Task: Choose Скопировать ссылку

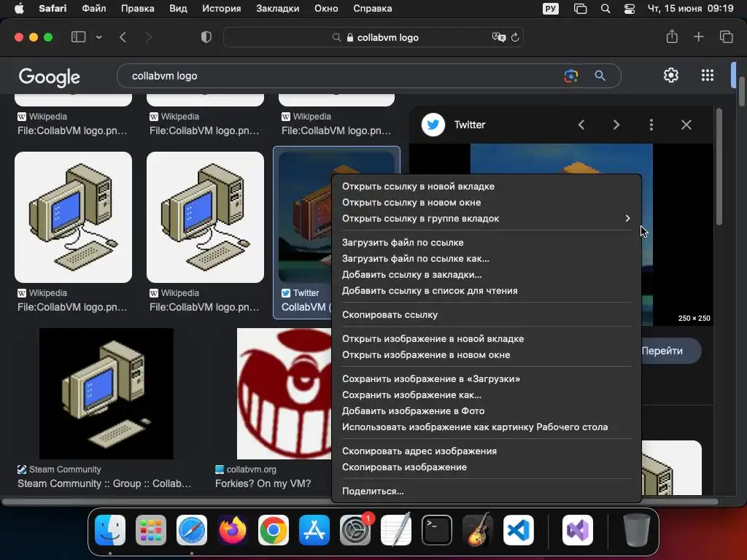Action: coord(487,315)
